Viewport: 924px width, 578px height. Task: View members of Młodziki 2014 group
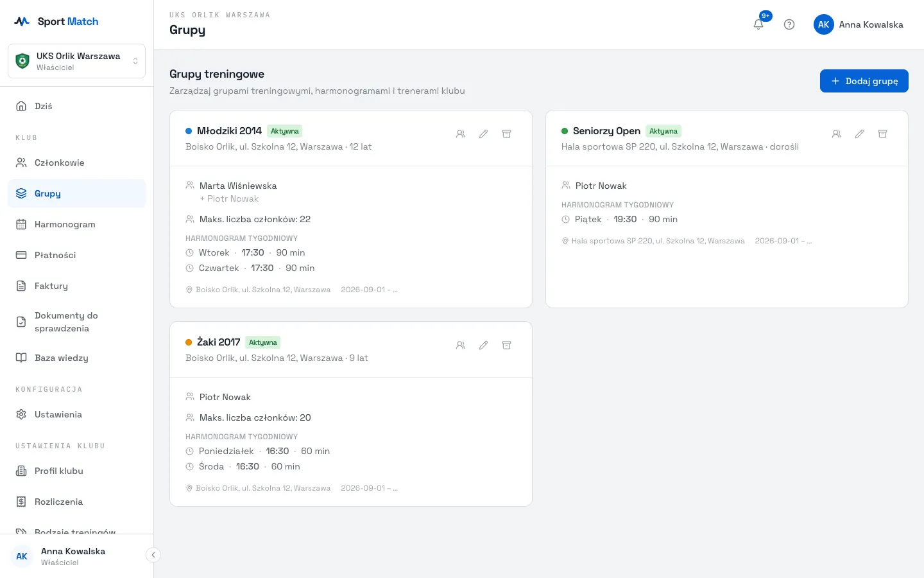[x=461, y=134]
